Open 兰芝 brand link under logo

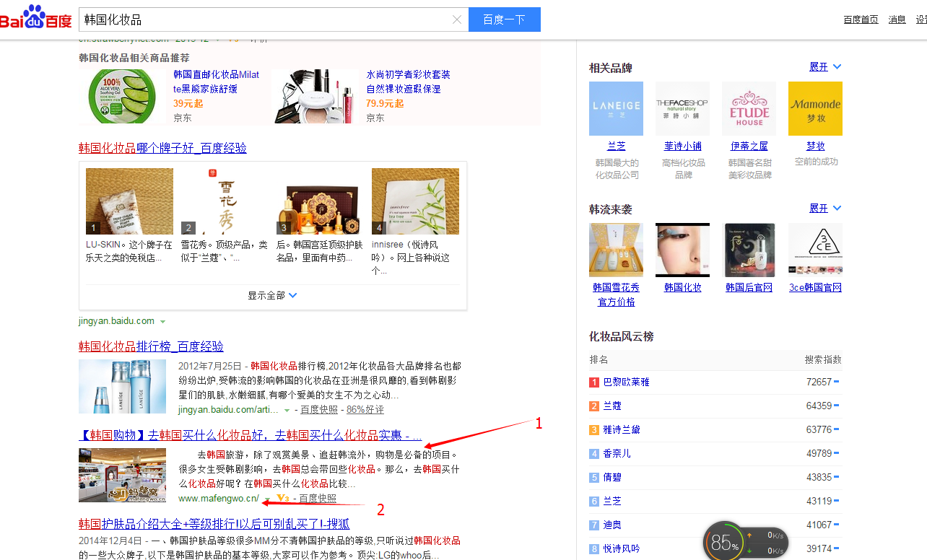coord(616,146)
